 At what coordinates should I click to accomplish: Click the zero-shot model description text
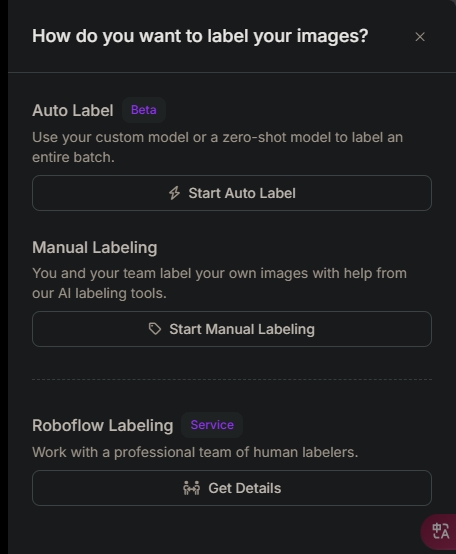[218, 147]
